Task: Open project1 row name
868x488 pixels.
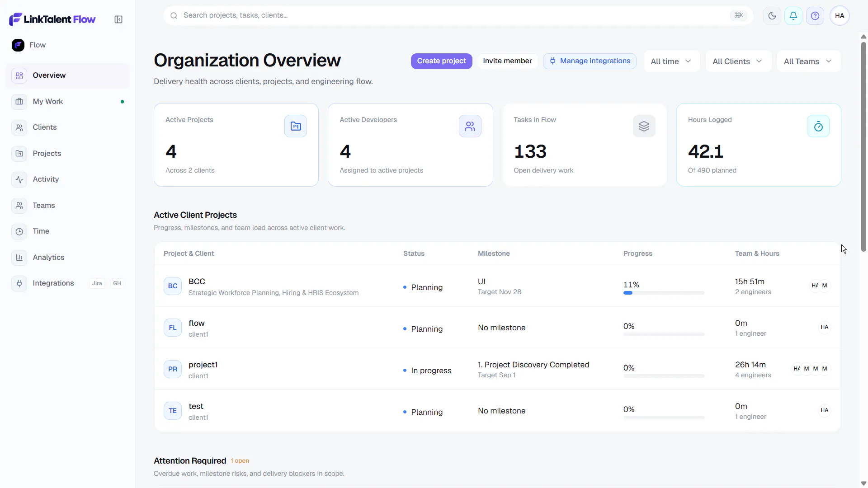Action: coord(203,365)
